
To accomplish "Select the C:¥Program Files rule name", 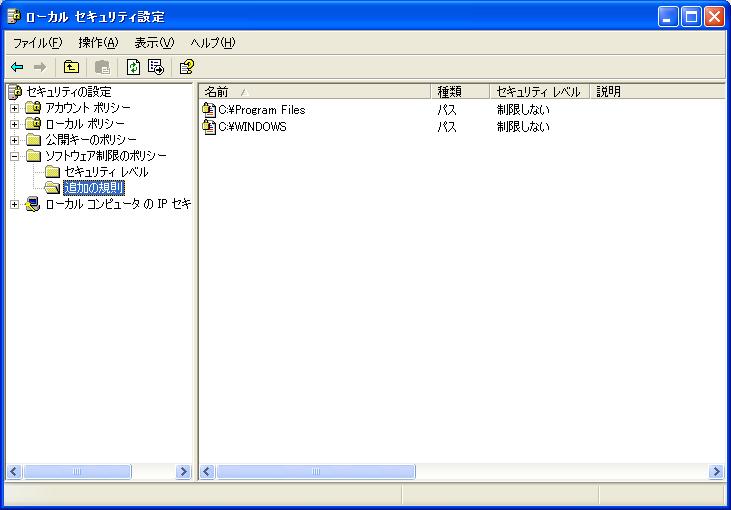I will point(262,110).
